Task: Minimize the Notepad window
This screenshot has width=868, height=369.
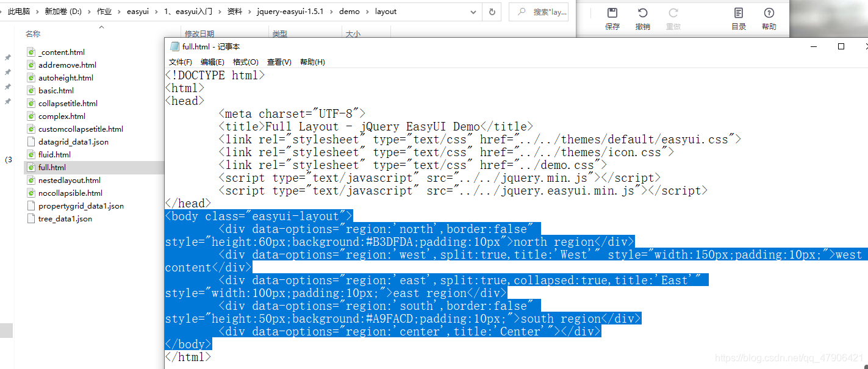Action: 813,46
